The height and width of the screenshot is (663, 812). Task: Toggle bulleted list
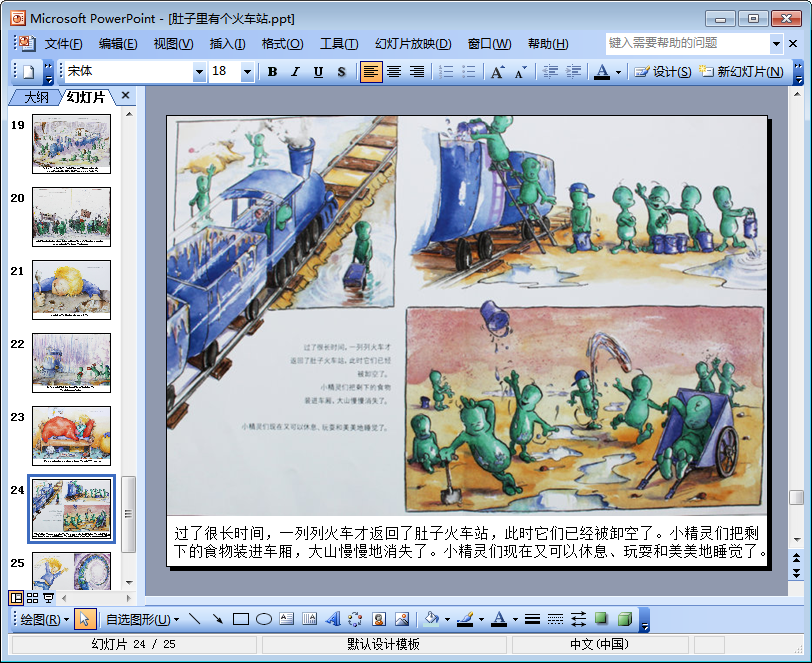(x=469, y=71)
